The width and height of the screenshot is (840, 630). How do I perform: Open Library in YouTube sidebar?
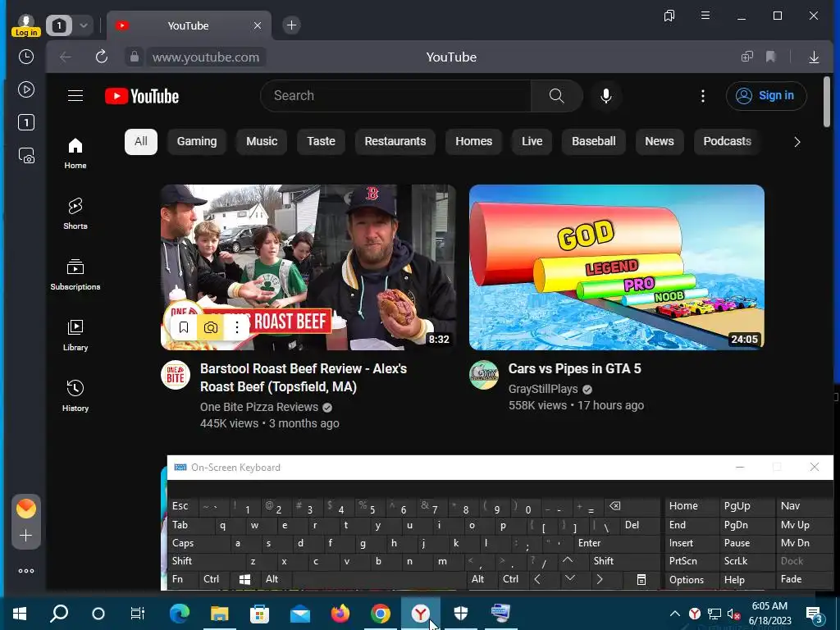point(75,336)
